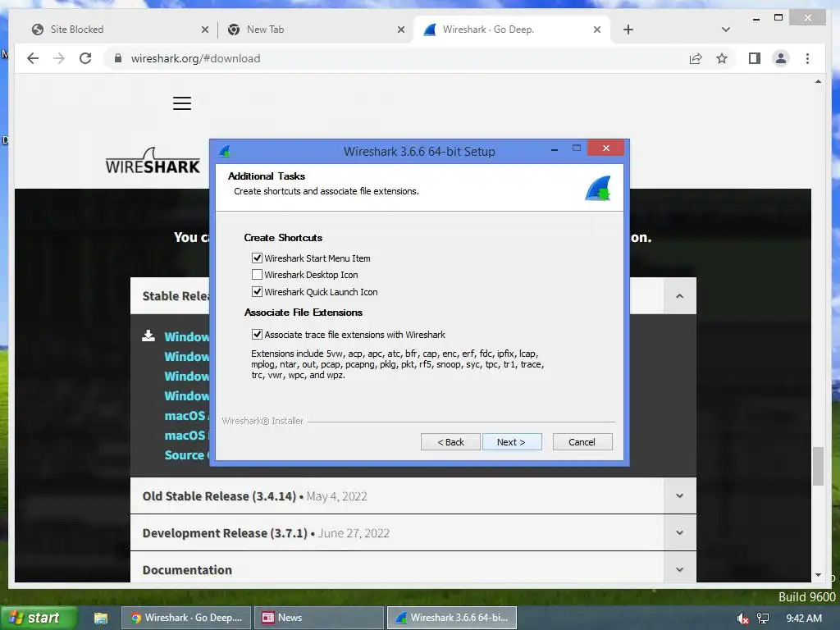Open the hamburger menu on the Wireshark site
840x630 pixels.
(x=182, y=103)
